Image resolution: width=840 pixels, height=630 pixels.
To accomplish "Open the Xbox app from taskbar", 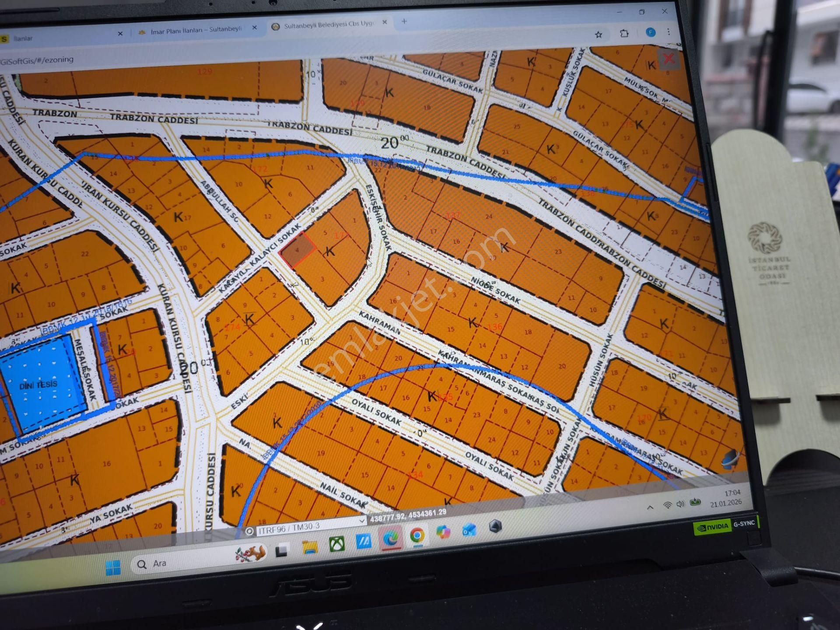I will click(x=336, y=544).
